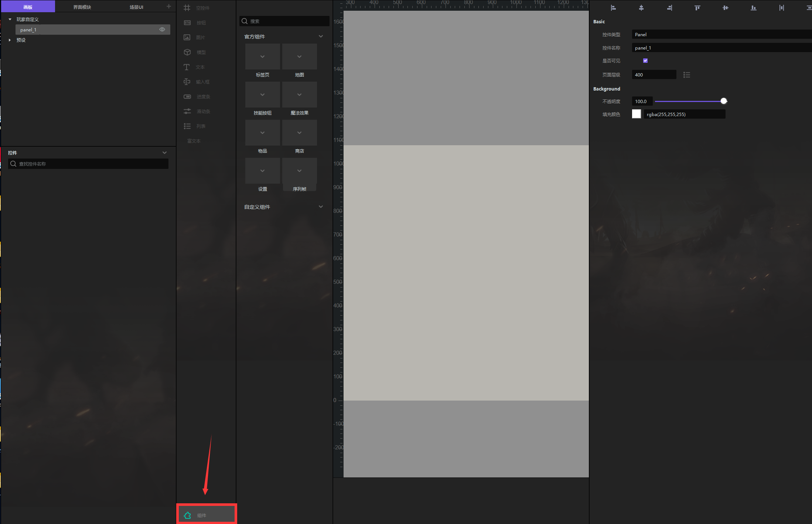Click the align right icon
812x524 pixels.
point(669,8)
